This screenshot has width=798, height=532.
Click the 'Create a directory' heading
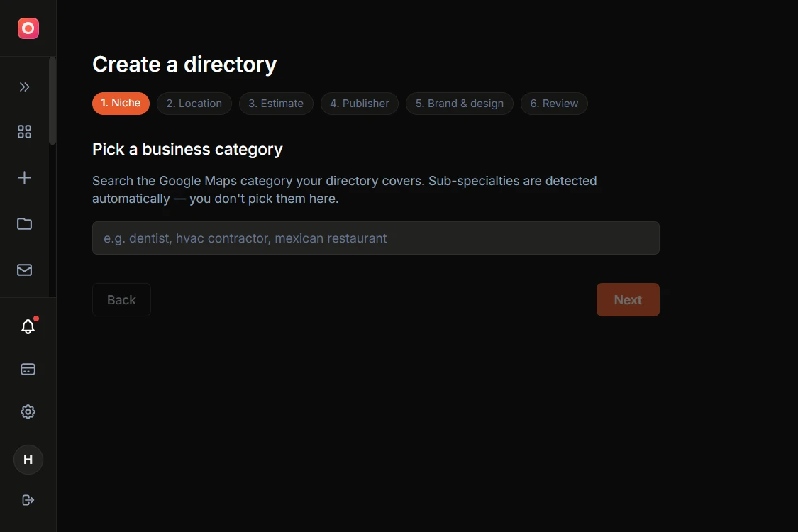pyautogui.click(x=184, y=64)
